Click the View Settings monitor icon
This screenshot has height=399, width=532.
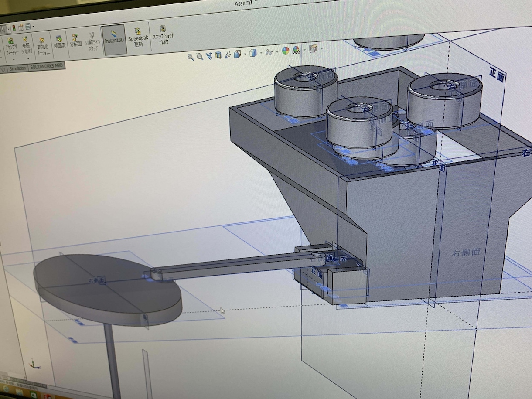pos(313,48)
